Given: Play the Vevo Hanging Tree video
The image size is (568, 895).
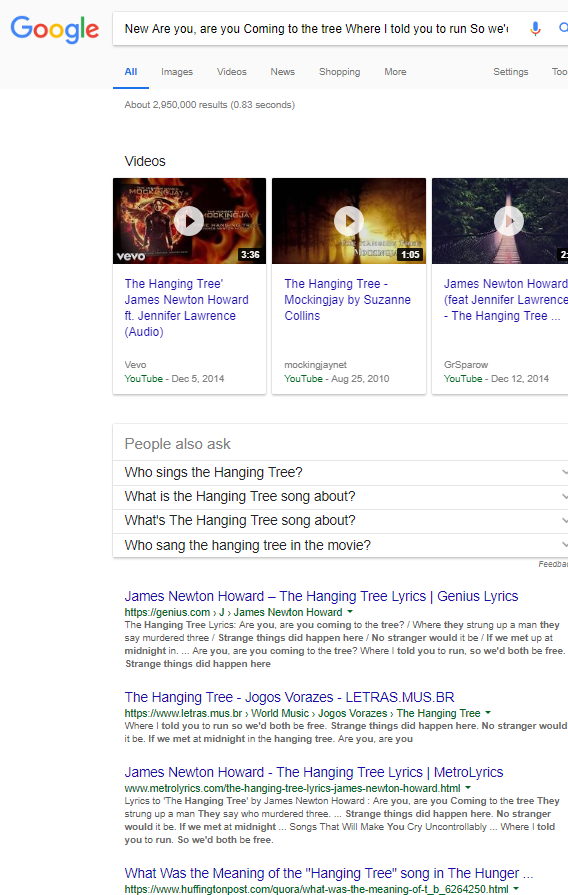Looking at the screenshot, I should pyautogui.click(x=189, y=220).
